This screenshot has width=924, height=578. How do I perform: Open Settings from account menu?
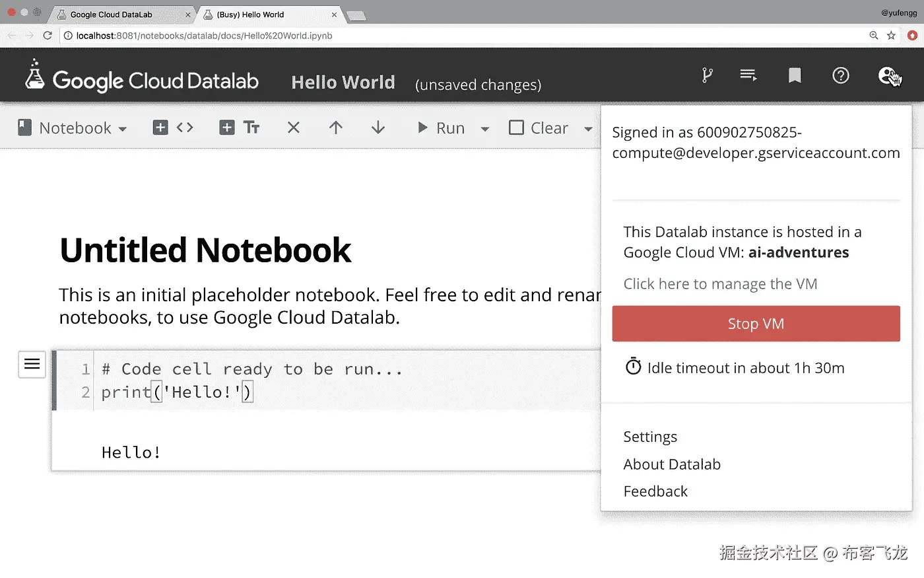pos(650,437)
